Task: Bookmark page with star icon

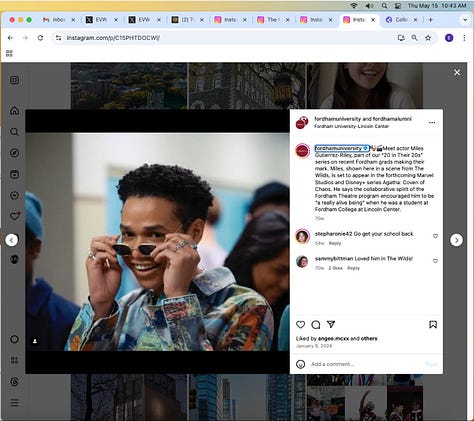Action: (428, 38)
